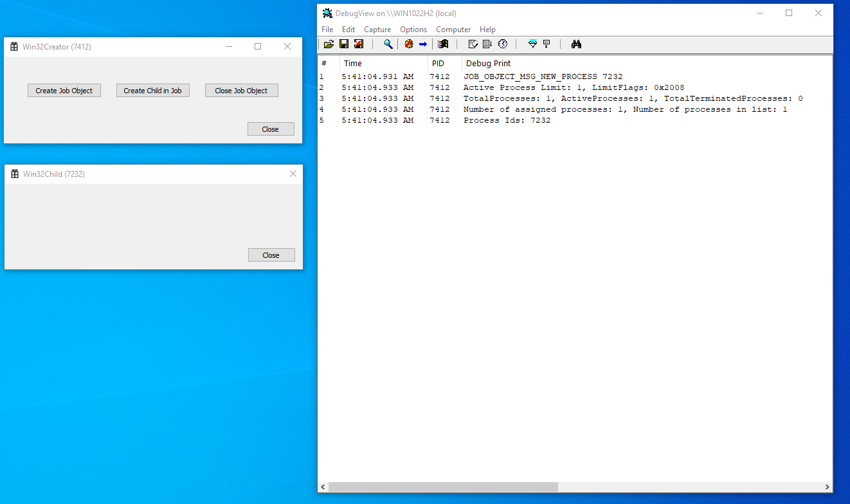Click the horizontal scrollbar right arrow
Image resolution: width=850 pixels, height=504 pixels.
(827, 487)
